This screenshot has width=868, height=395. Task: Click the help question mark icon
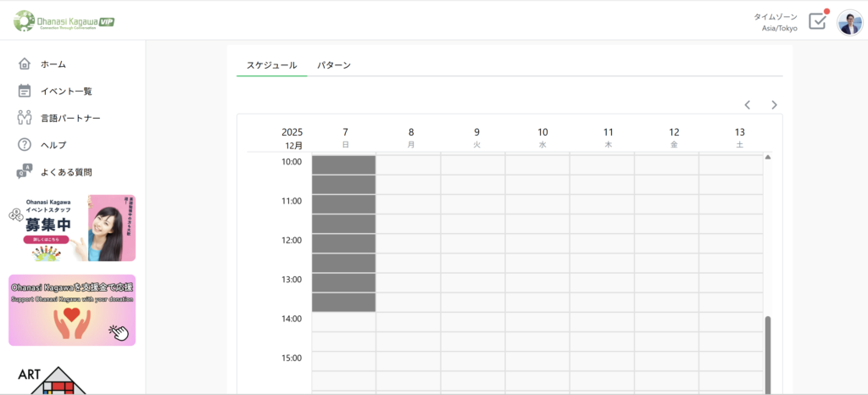25,145
